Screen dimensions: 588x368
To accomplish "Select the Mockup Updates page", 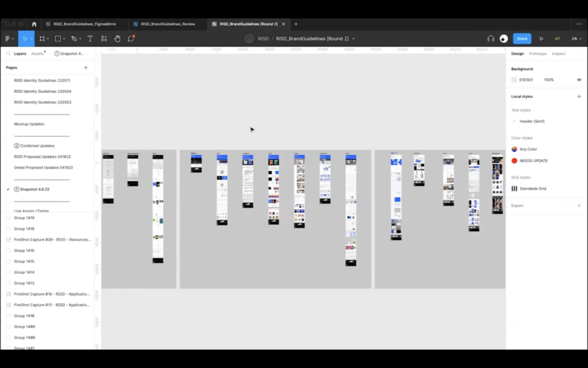I will click(29, 124).
